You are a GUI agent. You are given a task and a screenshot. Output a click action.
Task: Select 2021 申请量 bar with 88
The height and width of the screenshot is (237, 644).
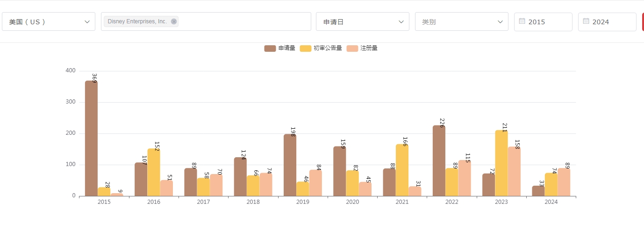coord(389,182)
